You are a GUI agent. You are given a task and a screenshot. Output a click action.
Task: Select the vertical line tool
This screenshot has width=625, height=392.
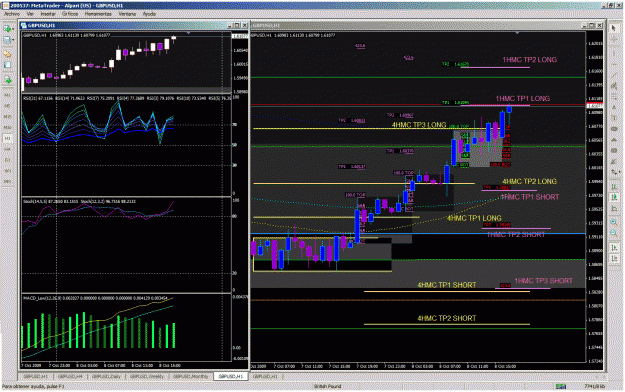(x=614, y=52)
